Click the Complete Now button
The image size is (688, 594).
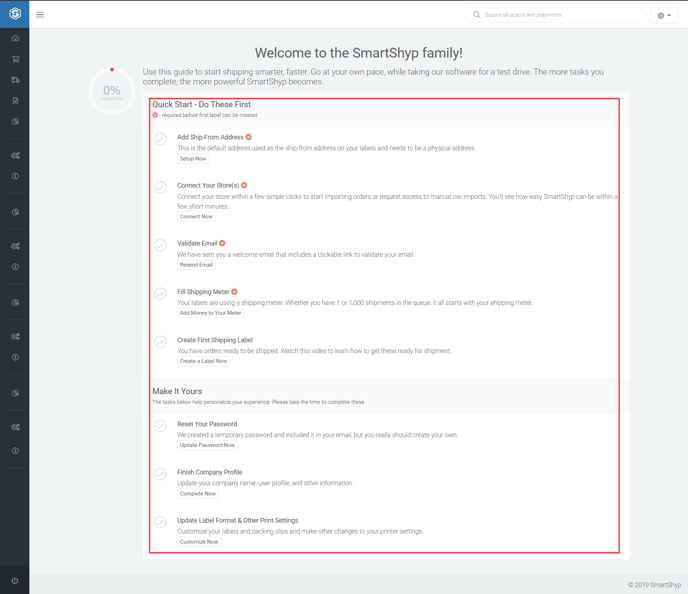click(x=198, y=494)
